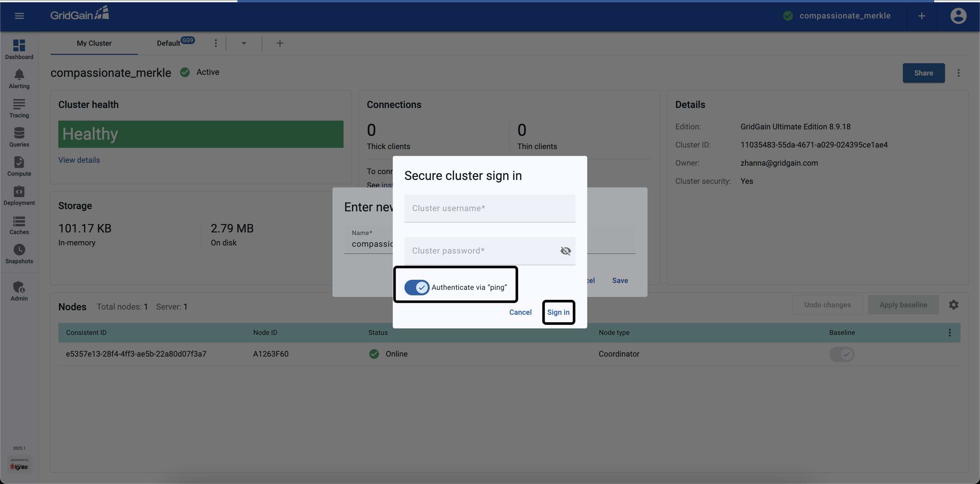
Task: Go to Deployment in sidebar
Action: click(x=19, y=195)
